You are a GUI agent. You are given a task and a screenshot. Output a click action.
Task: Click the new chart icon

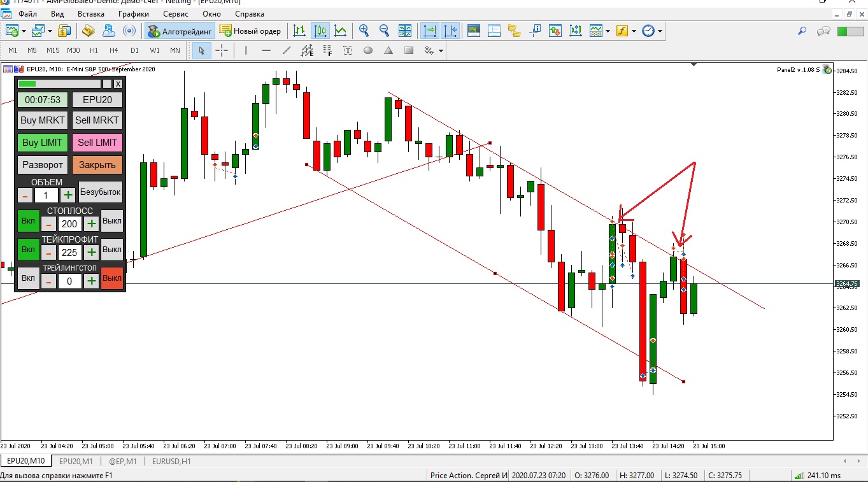click(x=12, y=31)
